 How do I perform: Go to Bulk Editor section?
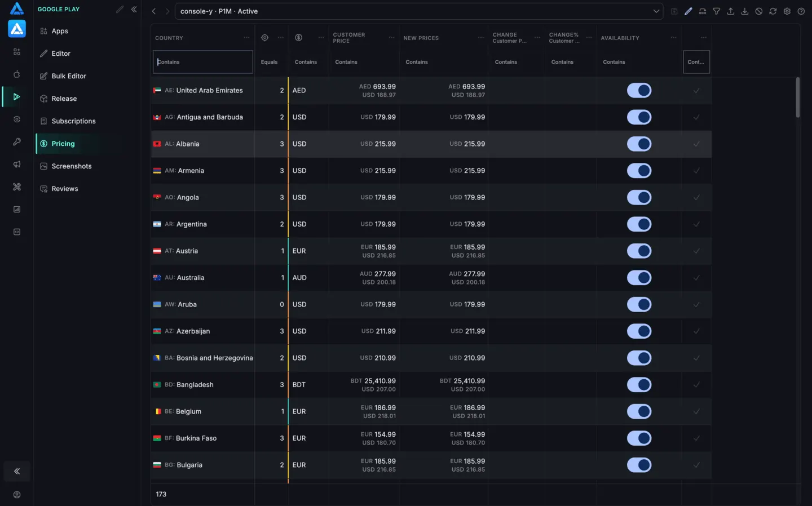click(69, 76)
